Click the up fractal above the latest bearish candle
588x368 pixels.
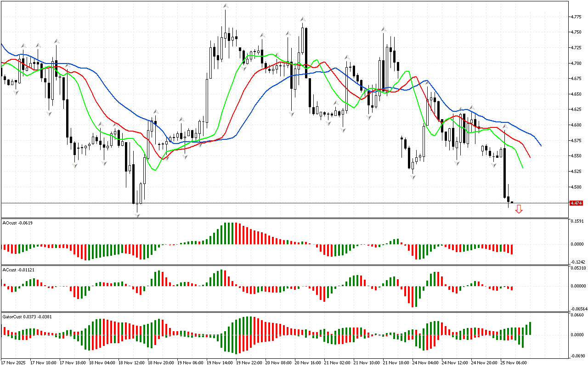504,126
